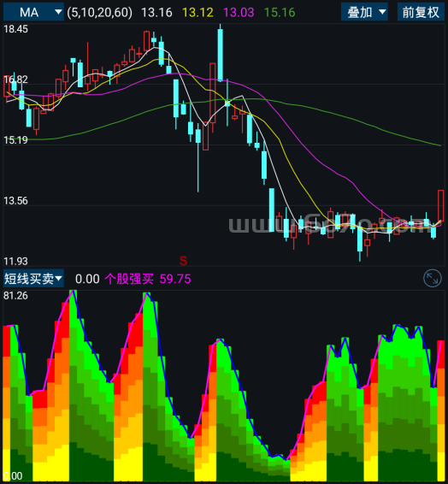Click the 13.56 price axis label
448x484 pixels.
tap(15, 201)
